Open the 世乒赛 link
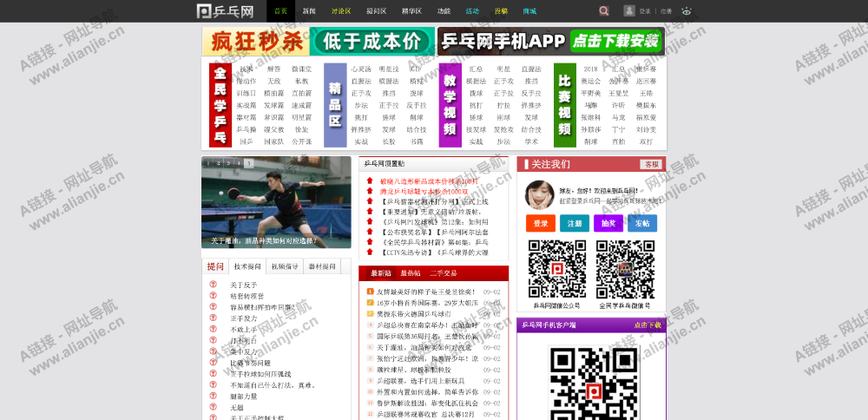This screenshot has width=868, height=420. click(646, 69)
